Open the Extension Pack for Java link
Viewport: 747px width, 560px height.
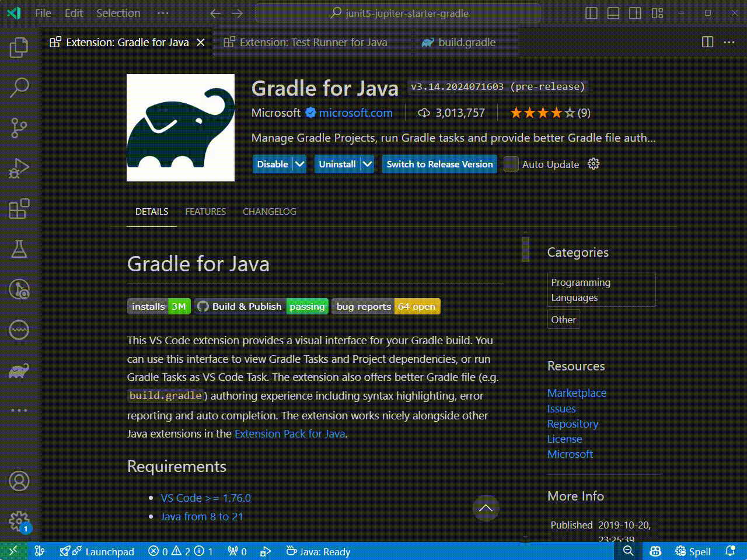(289, 433)
